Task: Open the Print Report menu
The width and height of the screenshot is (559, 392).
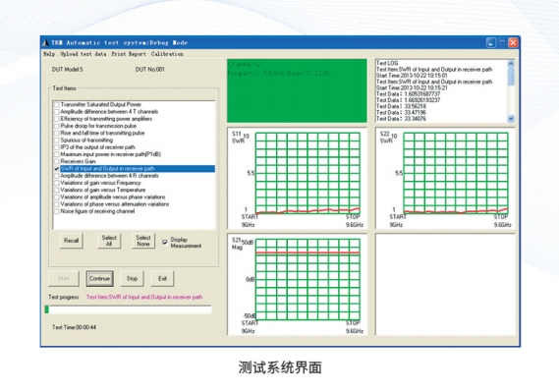Action: [129, 54]
